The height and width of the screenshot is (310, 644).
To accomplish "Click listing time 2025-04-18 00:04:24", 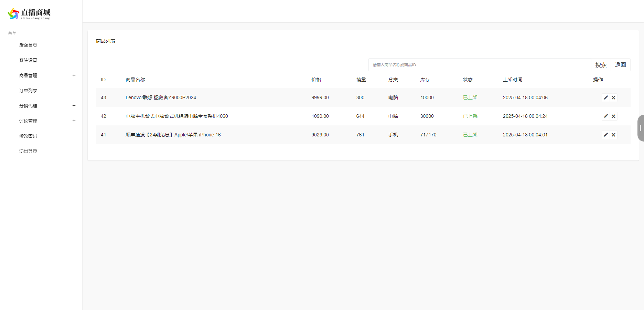I will point(525,116).
